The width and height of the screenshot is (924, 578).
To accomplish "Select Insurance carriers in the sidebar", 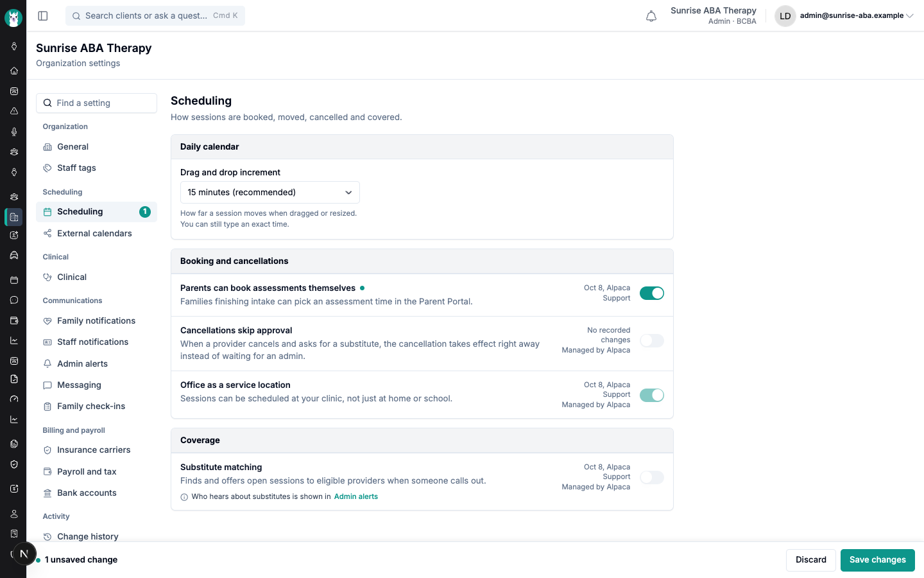I will 96,450.
